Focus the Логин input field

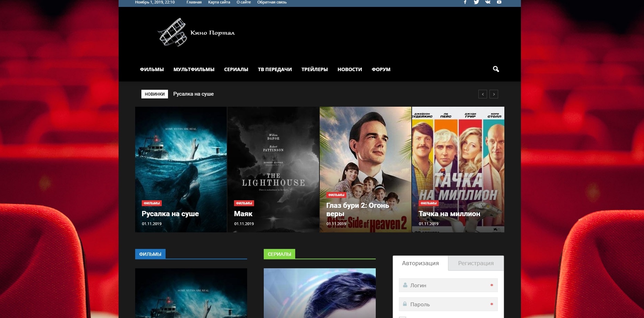tap(448, 285)
